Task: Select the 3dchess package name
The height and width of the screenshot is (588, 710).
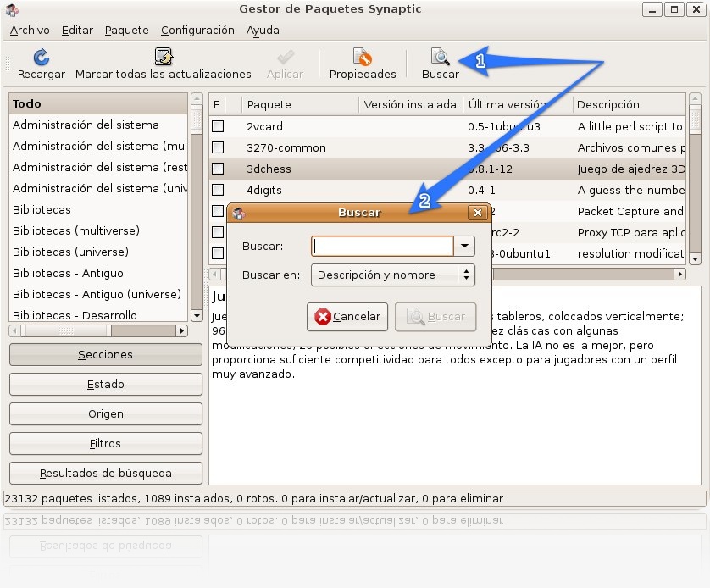Action: (269, 169)
